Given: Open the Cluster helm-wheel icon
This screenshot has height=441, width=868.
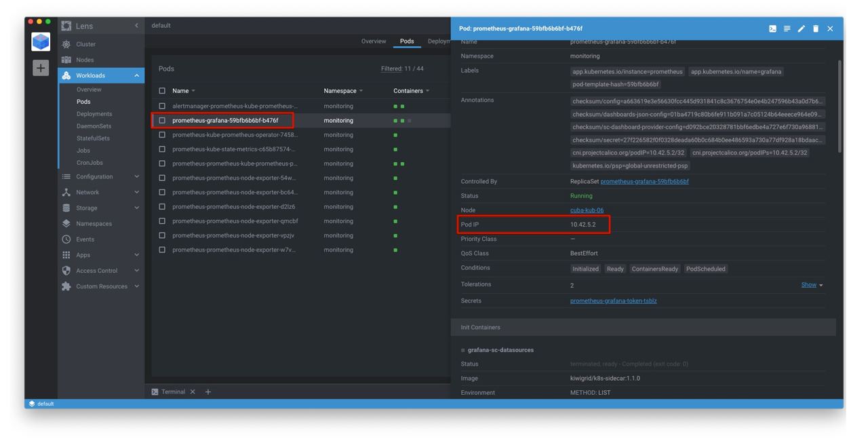Looking at the screenshot, I should pyautogui.click(x=66, y=44).
